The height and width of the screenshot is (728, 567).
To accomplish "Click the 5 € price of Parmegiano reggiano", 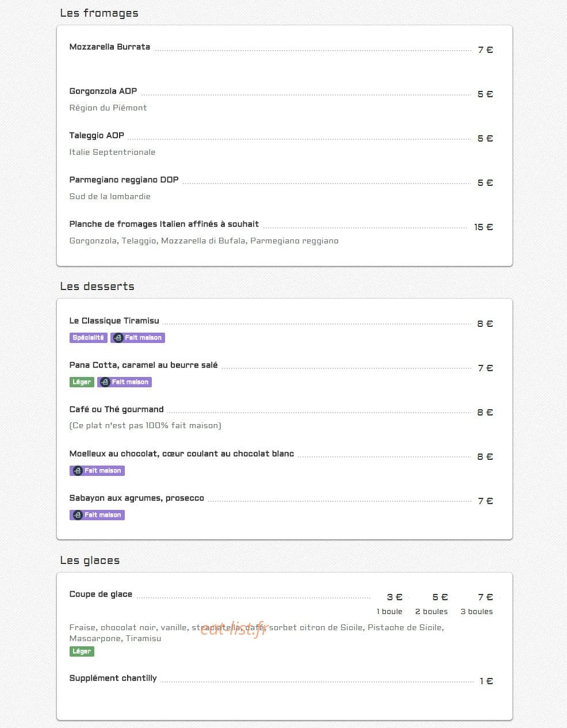I will point(485,183).
